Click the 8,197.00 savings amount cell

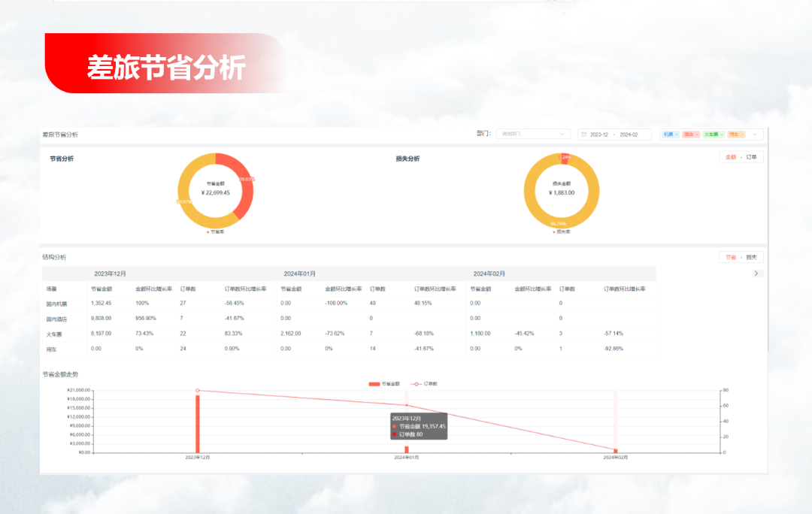coord(101,334)
